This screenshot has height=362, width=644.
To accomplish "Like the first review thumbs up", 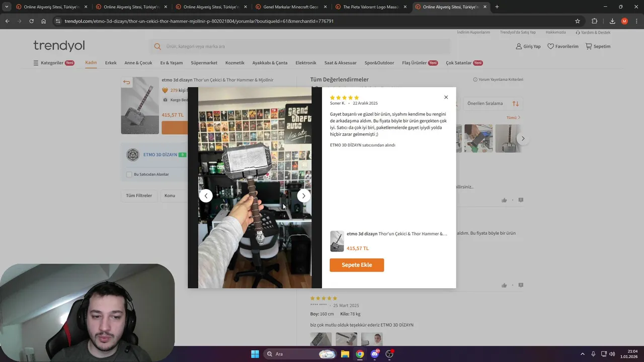I will tap(504, 200).
